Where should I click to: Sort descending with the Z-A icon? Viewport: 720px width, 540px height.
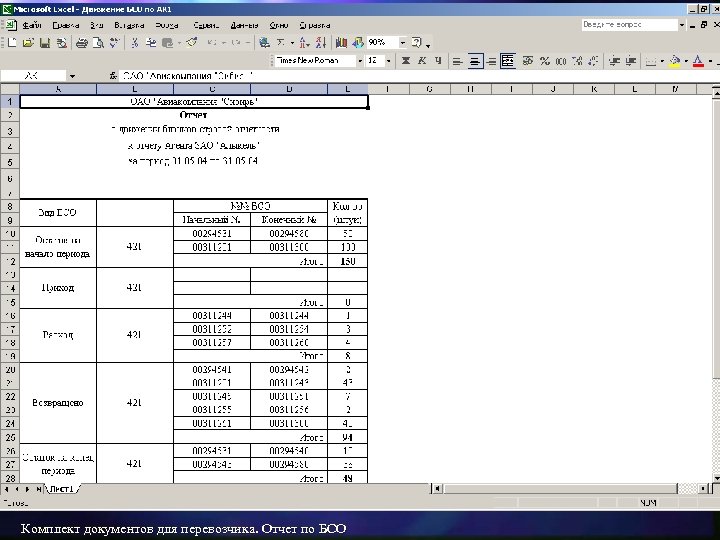click(x=321, y=43)
